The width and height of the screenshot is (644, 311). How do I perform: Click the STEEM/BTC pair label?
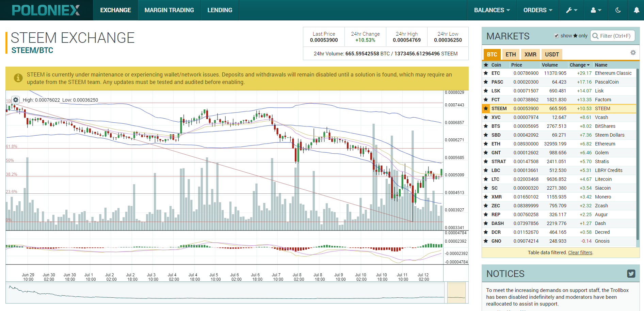coord(32,50)
